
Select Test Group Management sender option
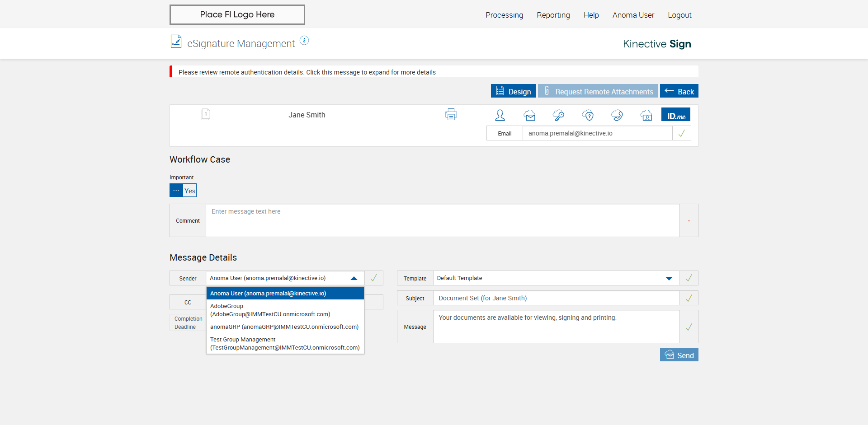coord(284,344)
